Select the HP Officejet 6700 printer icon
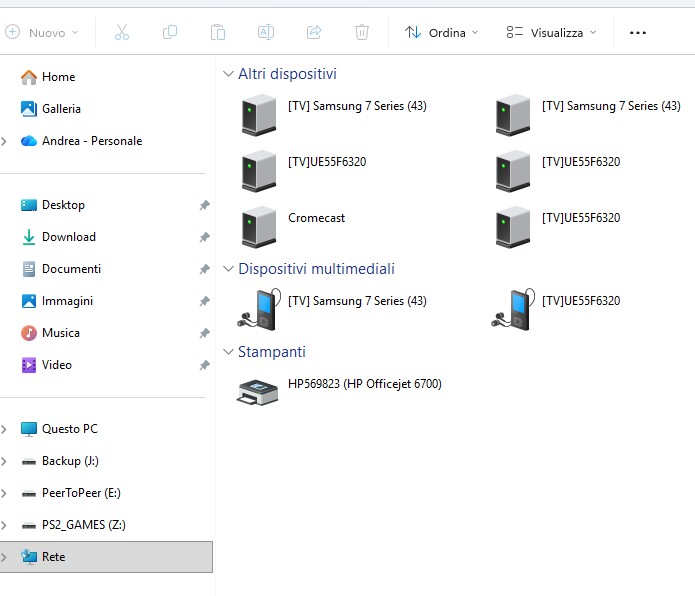The height and width of the screenshot is (596, 695). [258, 393]
